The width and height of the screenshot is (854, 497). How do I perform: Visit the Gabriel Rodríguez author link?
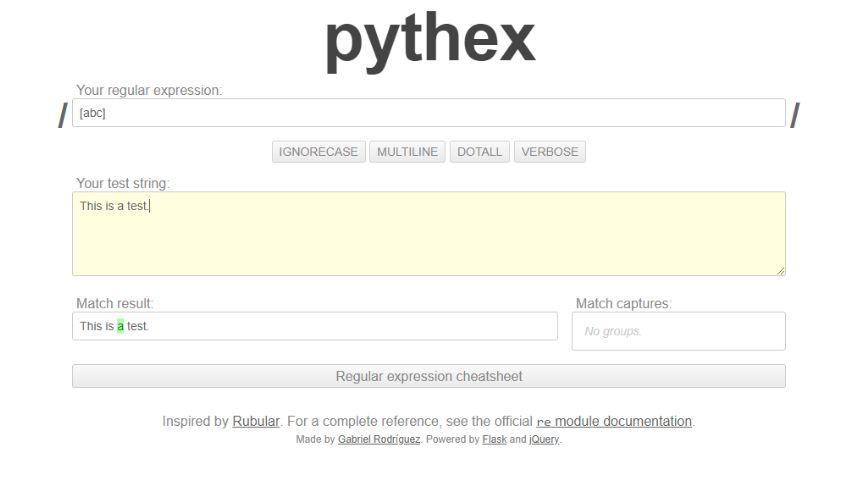379,440
